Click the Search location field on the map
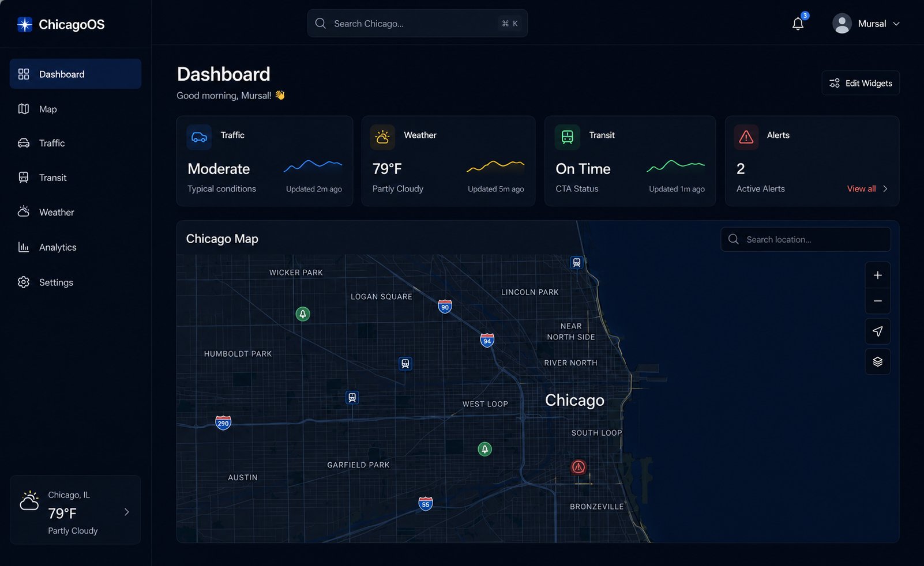924x566 pixels. click(x=806, y=239)
